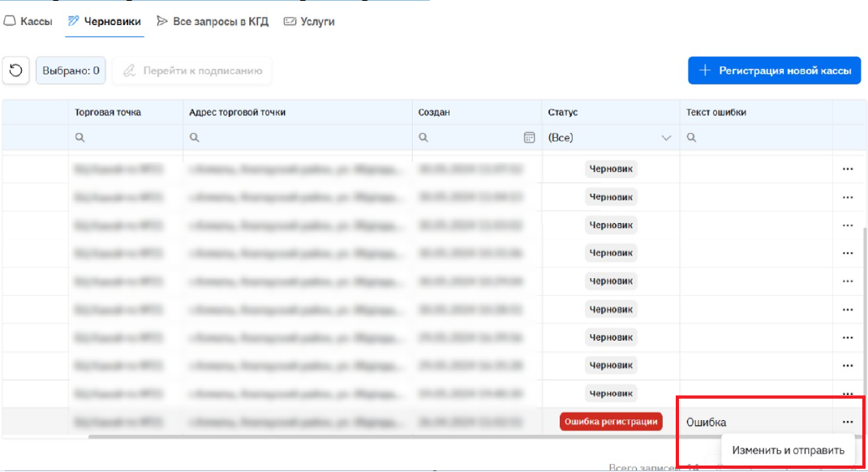Click search icon in Текст ошибки filter
The width and height of the screenshot is (868, 472).
[x=692, y=139]
